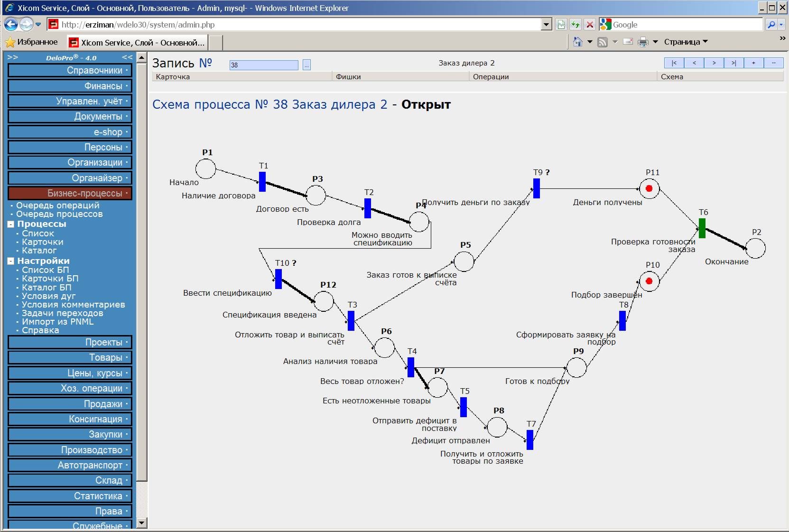Open the Бизнес-процессы menu section
Screen dimensions: 789x532
[x=70, y=193]
